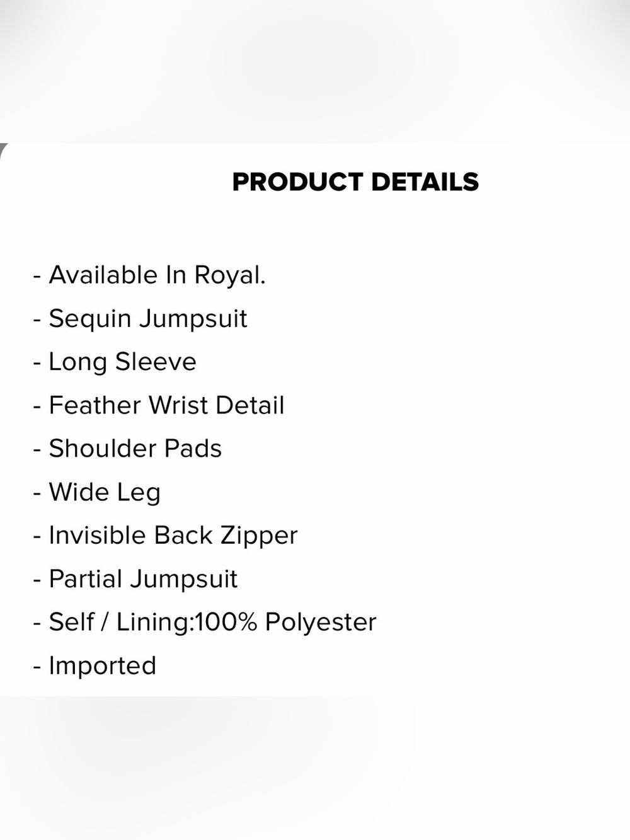Viewport: 630px width, 840px height.
Task: Tap the PRODUCT DETAILS heading
Action: coord(355,182)
